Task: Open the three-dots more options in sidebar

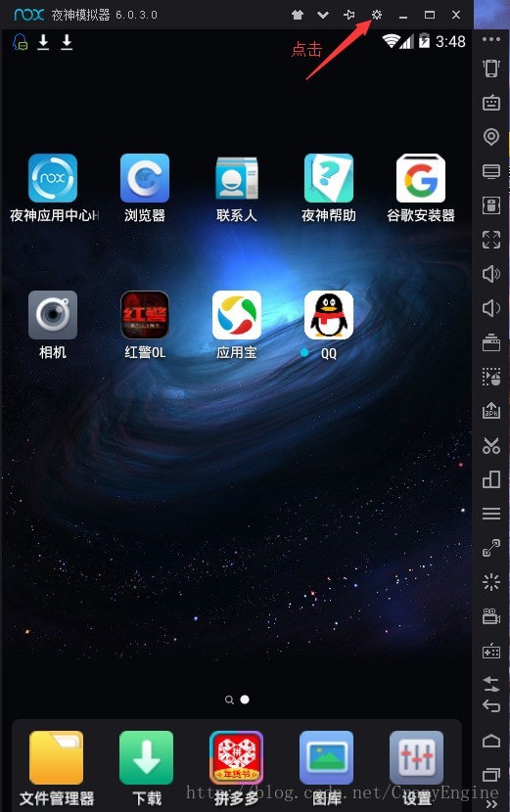Action: [491, 39]
